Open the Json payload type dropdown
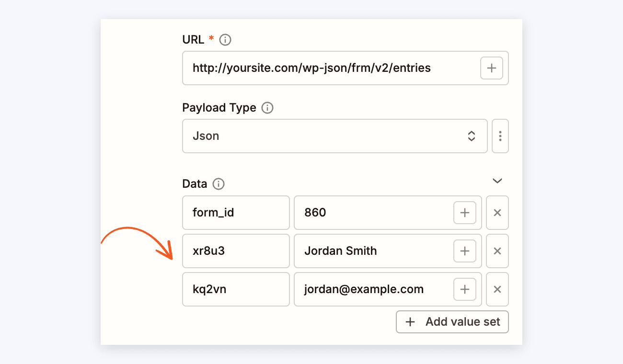Image resolution: width=623 pixels, height=364 pixels. 335,136
